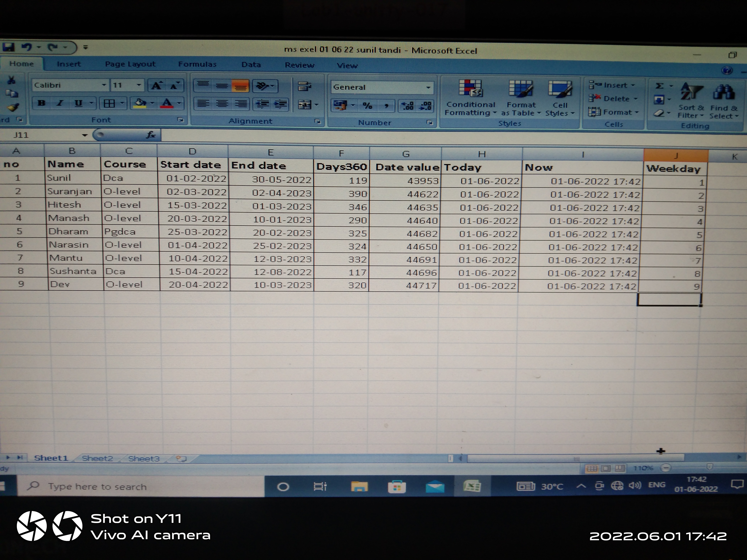This screenshot has width=747, height=560.
Task: Switch to the Formulas ribbon tab
Action: (197, 64)
